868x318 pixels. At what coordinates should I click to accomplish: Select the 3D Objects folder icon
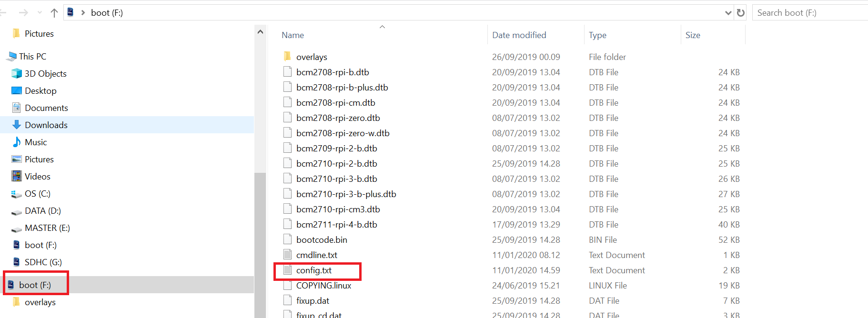click(17, 73)
